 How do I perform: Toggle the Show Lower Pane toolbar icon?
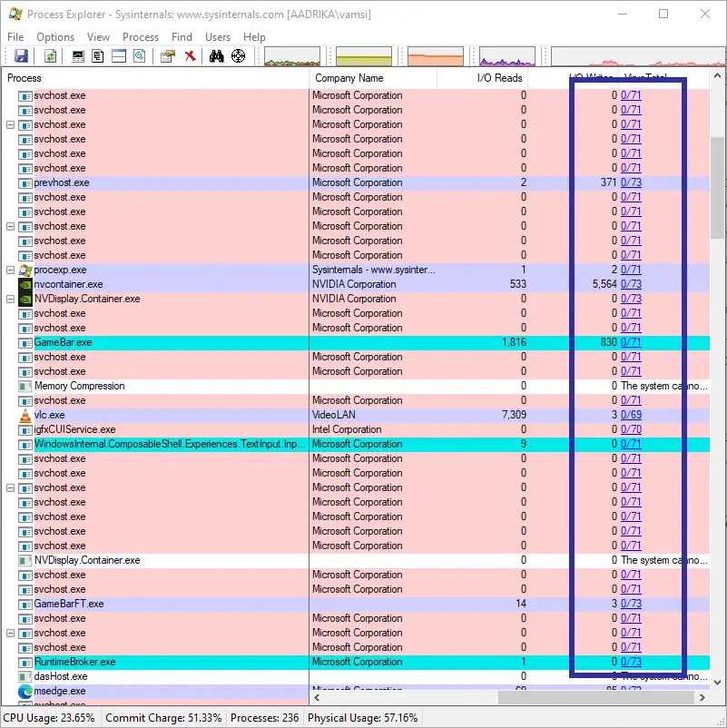point(119,56)
